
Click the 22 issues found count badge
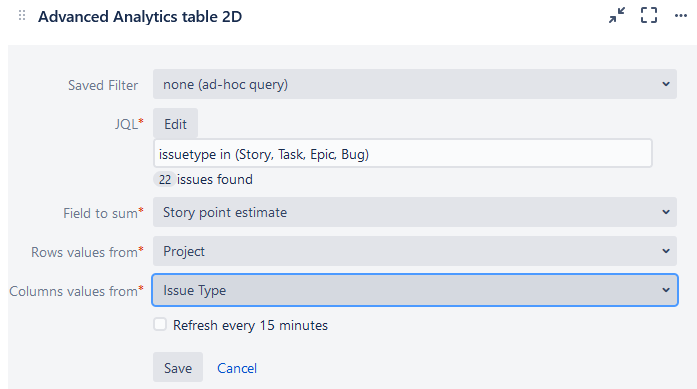(x=165, y=180)
